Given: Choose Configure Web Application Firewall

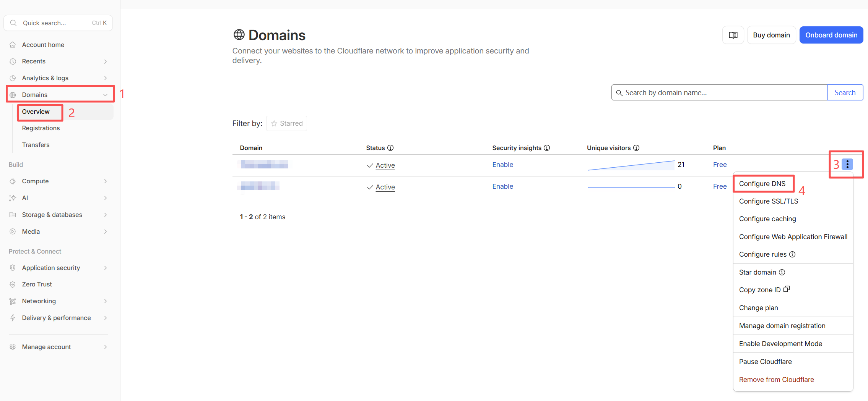Looking at the screenshot, I should tap(793, 237).
